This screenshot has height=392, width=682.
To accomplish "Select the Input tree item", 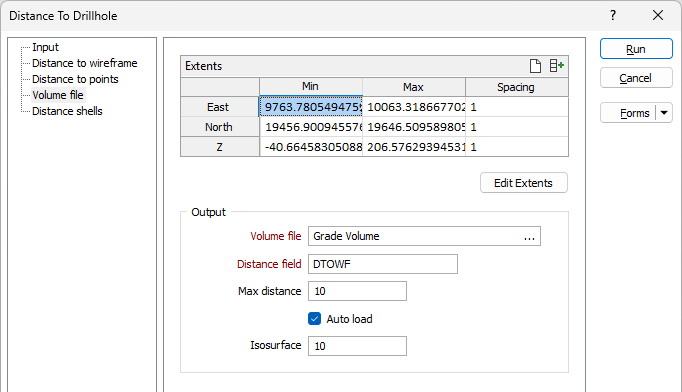I will (x=45, y=47).
